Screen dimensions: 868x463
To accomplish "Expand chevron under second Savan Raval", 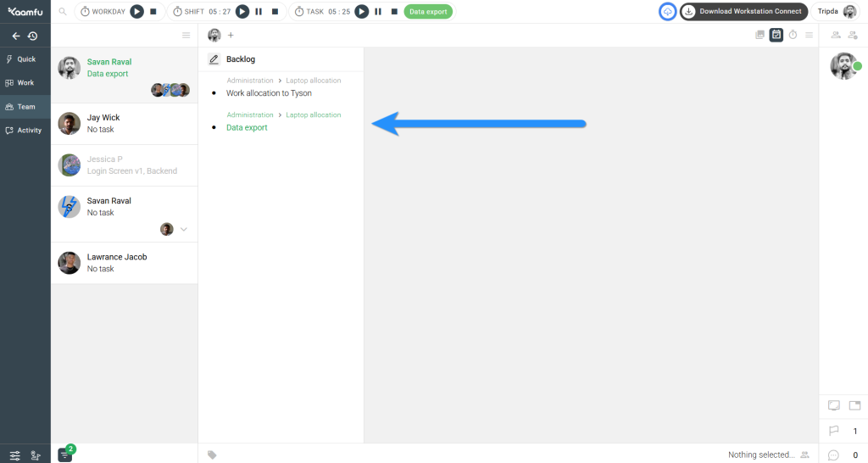I will (x=184, y=229).
